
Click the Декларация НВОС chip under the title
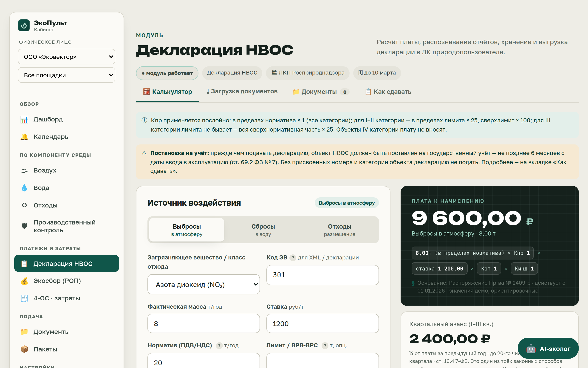click(x=232, y=73)
